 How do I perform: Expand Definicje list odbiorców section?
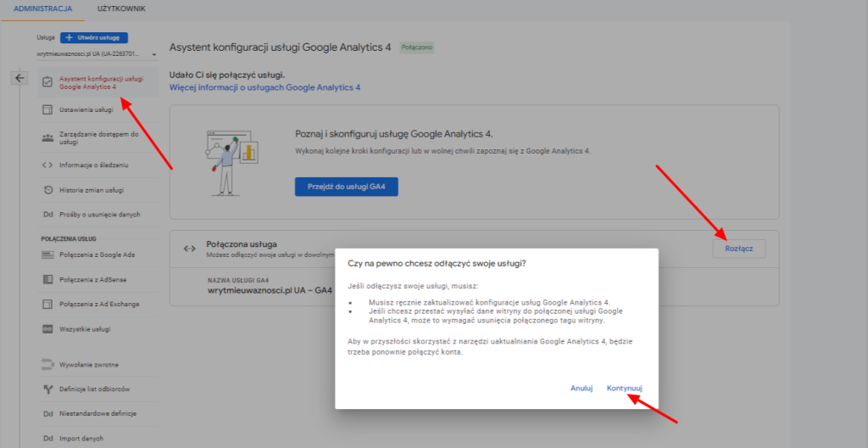click(x=95, y=389)
